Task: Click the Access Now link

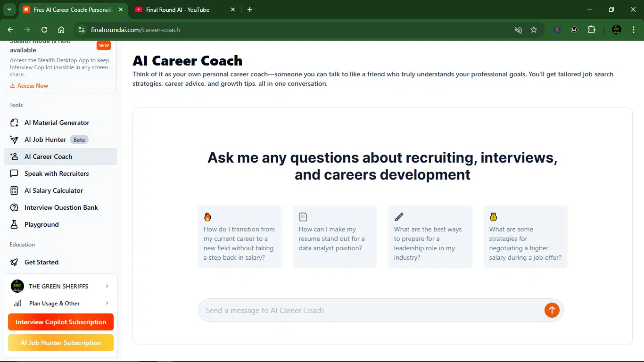Action: click(x=29, y=86)
